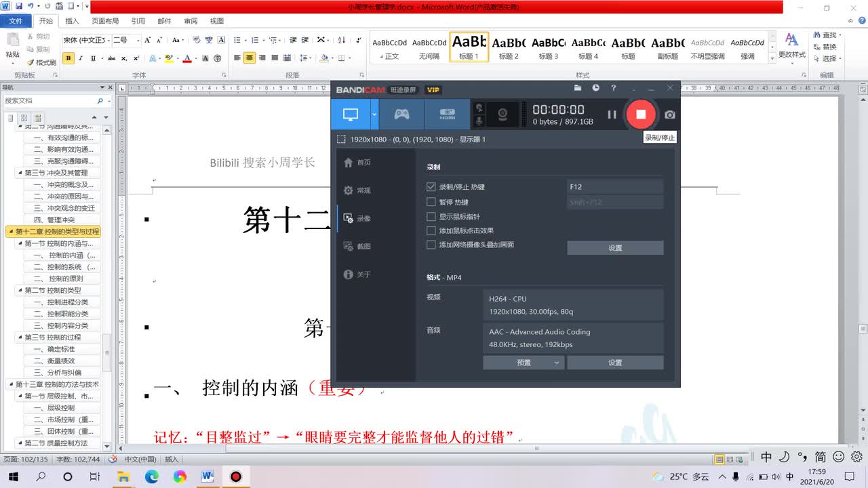
Task: Pause the Bandicam recording
Action: click(x=612, y=115)
